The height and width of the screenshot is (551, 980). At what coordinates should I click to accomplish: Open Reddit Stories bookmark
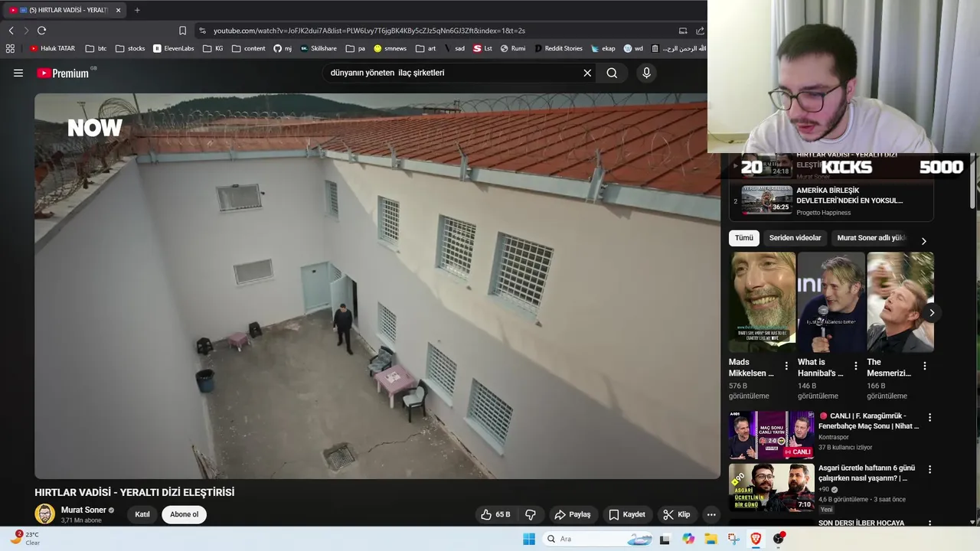(558, 48)
